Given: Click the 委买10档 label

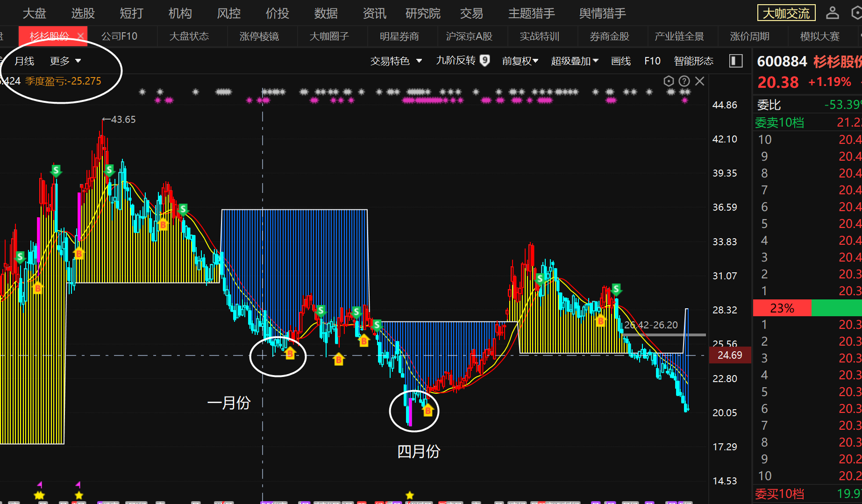Looking at the screenshot, I should tap(779, 494).
